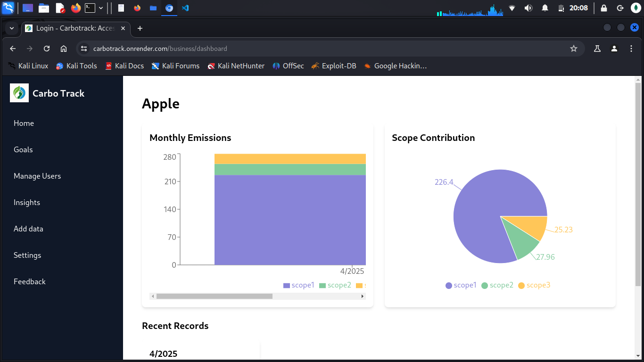Lock the screen with padlock icon
Image resolution: width=644 pixels, height=362 pixels.
point(604,8)
